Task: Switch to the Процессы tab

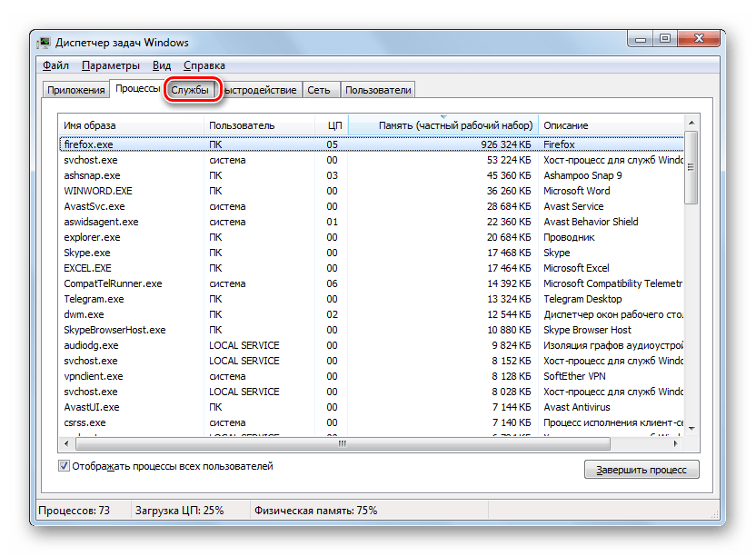Action: tap(137, 89)
